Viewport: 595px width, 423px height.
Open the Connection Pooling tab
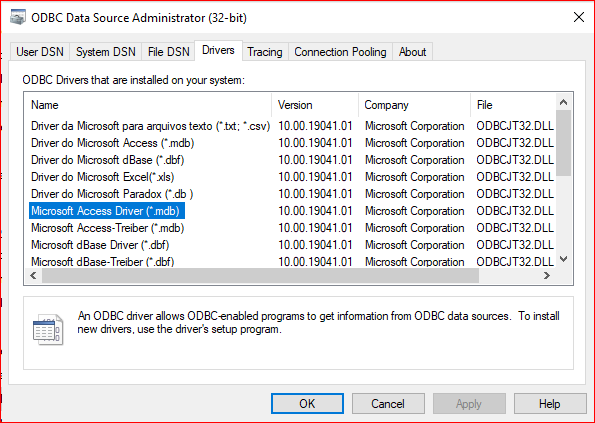[x=340, y=52]
